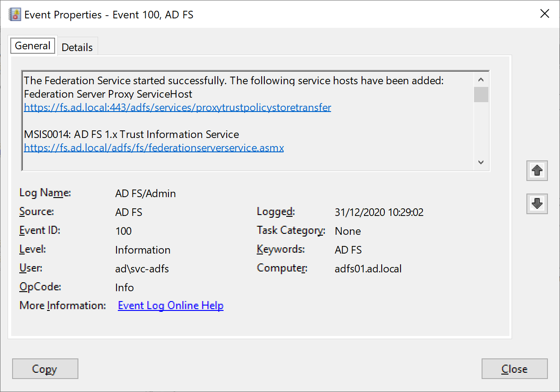The height and width of the screenshot is (392, 560).
Task: Click the Keywords label
Action: coord(281,249)
